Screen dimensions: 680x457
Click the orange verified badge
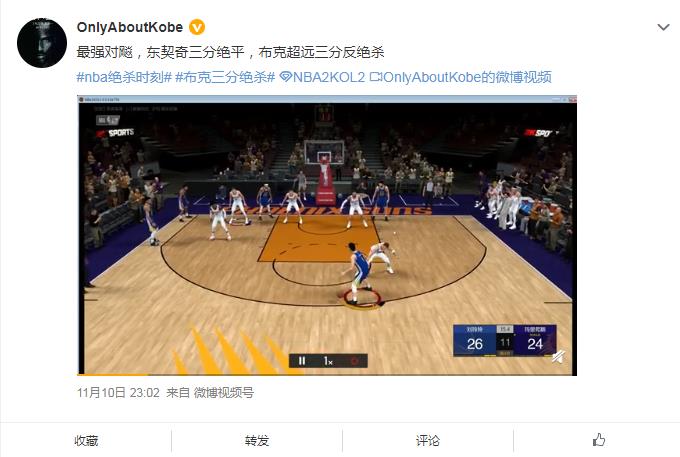(197, 27)
